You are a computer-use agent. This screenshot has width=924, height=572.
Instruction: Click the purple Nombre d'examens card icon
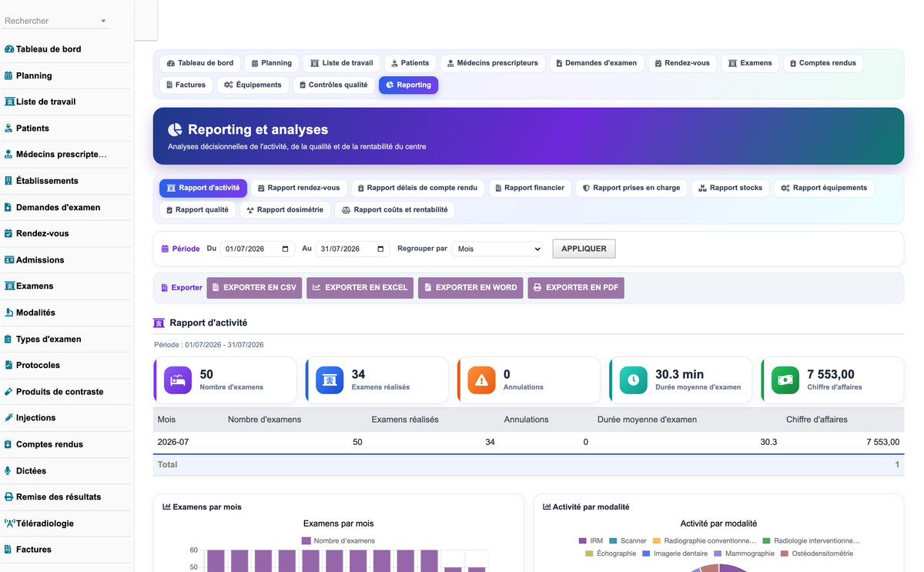[x=178, y=380]
